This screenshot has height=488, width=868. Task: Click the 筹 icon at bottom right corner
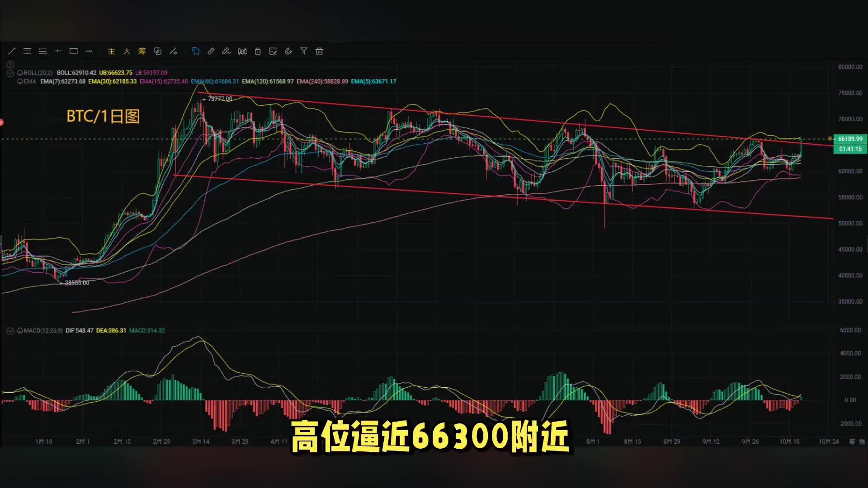point(852,441)
